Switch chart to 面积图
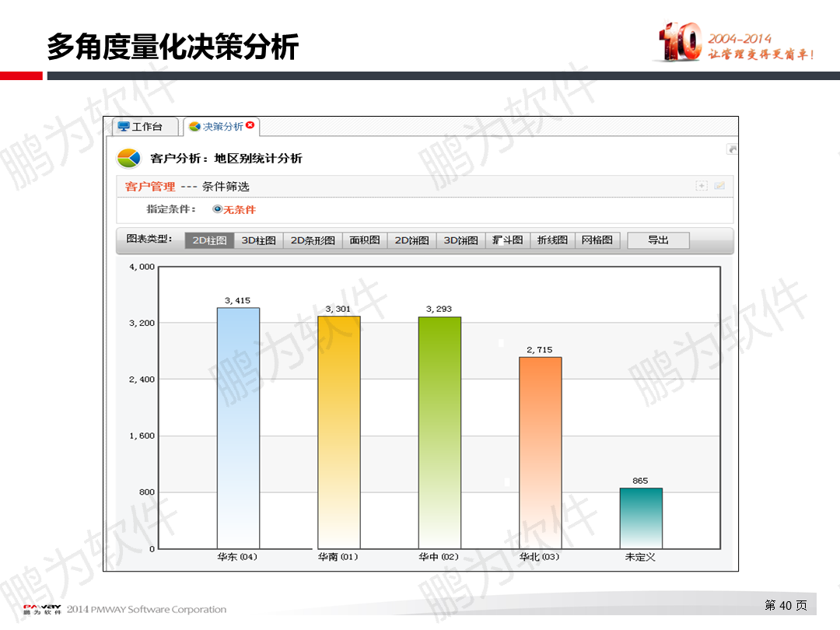 point(365,240)
